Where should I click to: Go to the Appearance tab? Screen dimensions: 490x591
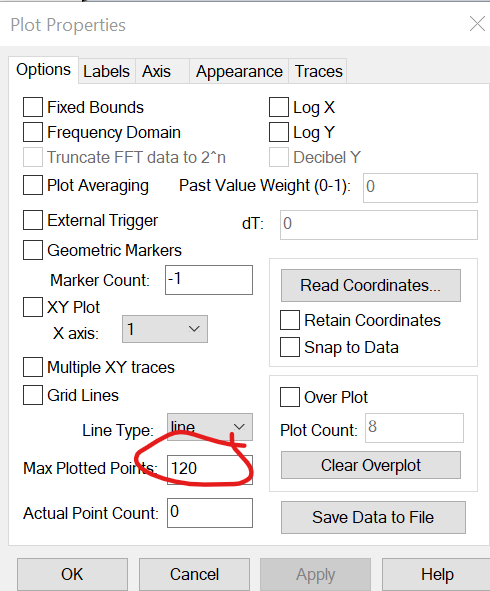[239, 71]
